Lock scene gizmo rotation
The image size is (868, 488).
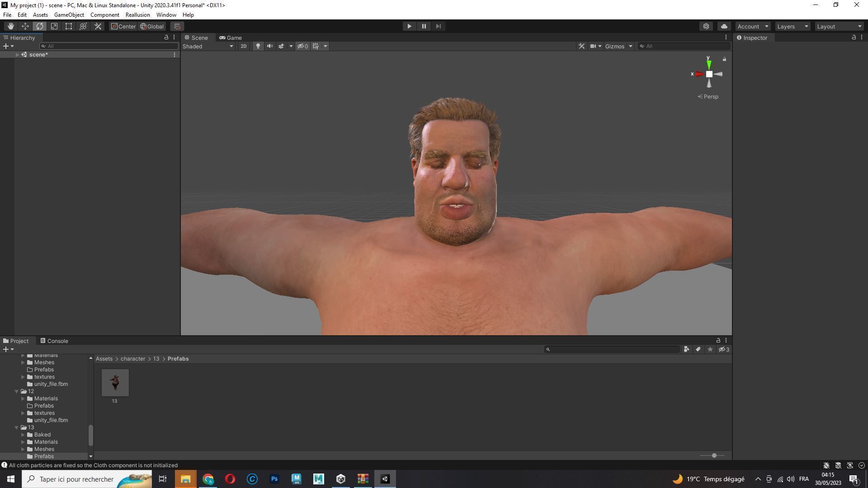click(x=724, y=59)
